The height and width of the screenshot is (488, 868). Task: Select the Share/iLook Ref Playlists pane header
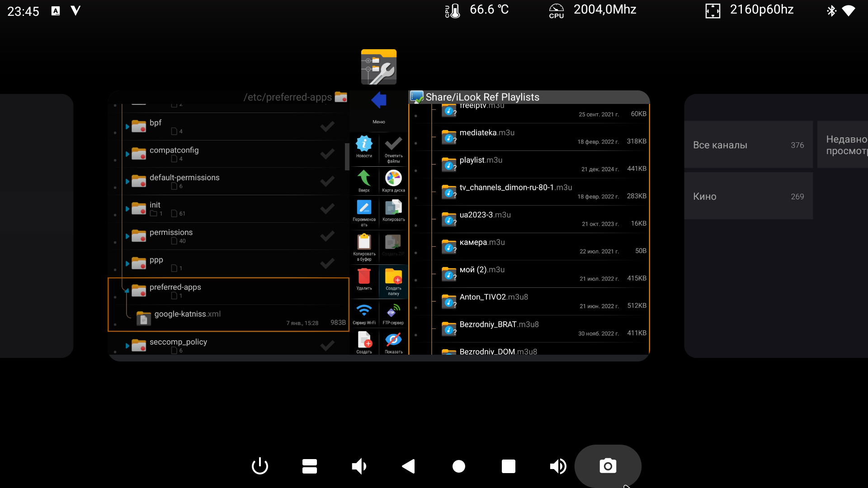pos(482,97)
